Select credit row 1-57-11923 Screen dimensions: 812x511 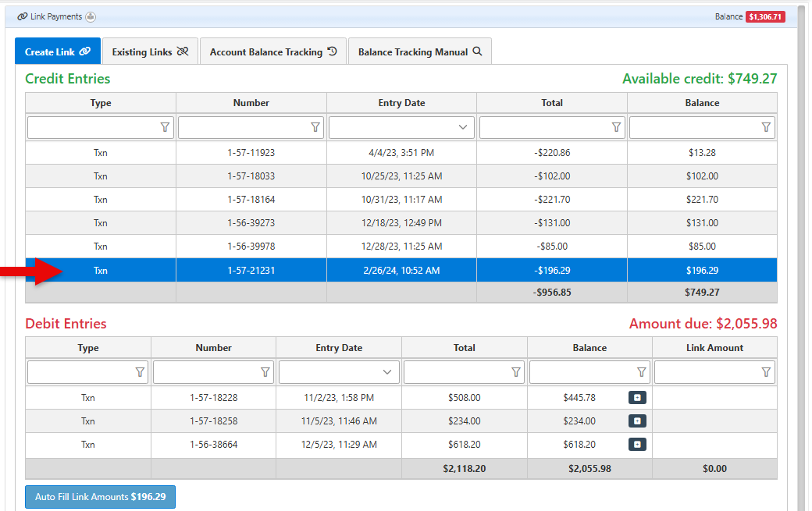251,153
